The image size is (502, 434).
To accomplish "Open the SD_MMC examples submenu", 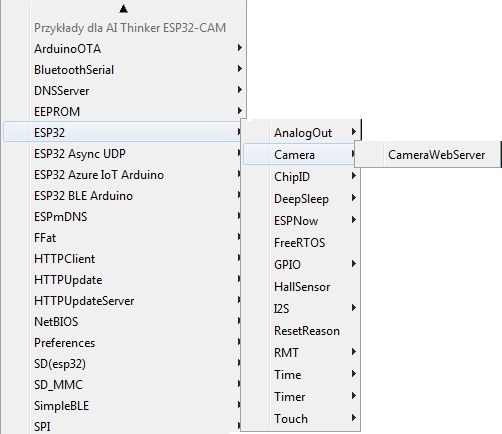I will [x=122, y=385].
